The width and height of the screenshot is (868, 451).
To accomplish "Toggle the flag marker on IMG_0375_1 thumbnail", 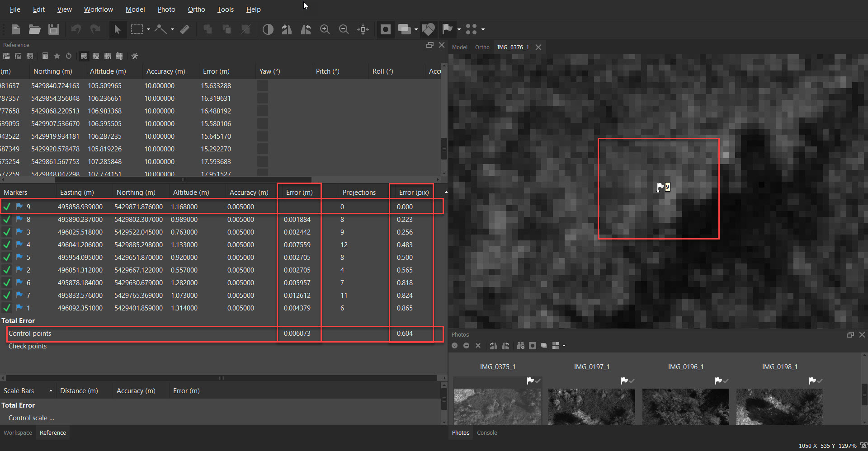I will click(x=531, y=381).
